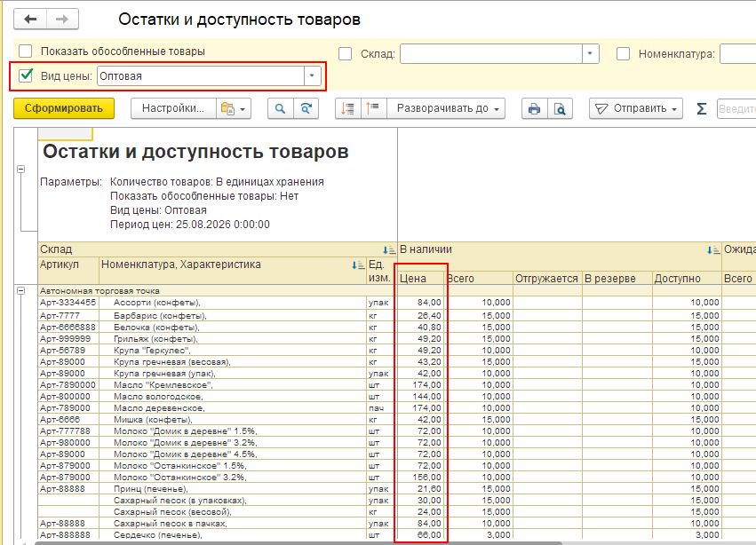The image size is (756, 545).
Task: Click the Номенклатура input field
Action: coord(737,53)
